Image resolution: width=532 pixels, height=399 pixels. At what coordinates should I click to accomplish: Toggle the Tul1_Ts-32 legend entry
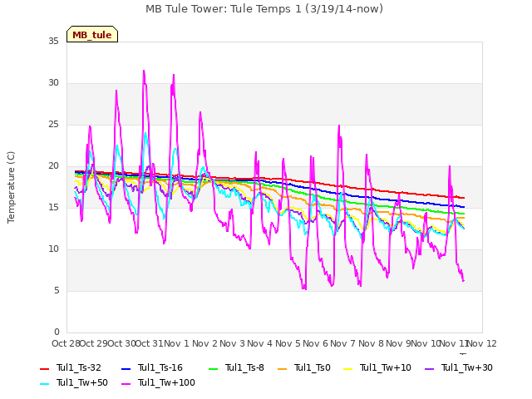click(x=71, y=367)
